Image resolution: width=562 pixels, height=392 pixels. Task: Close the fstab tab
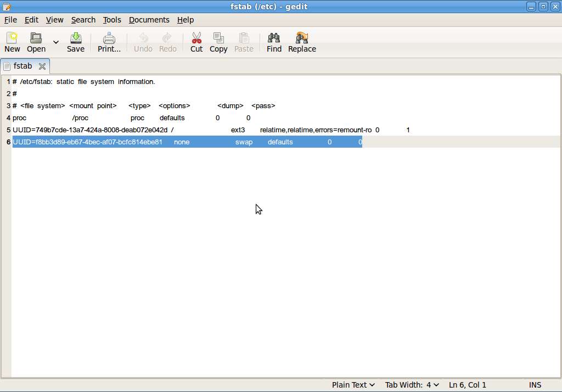pos(42,66)
